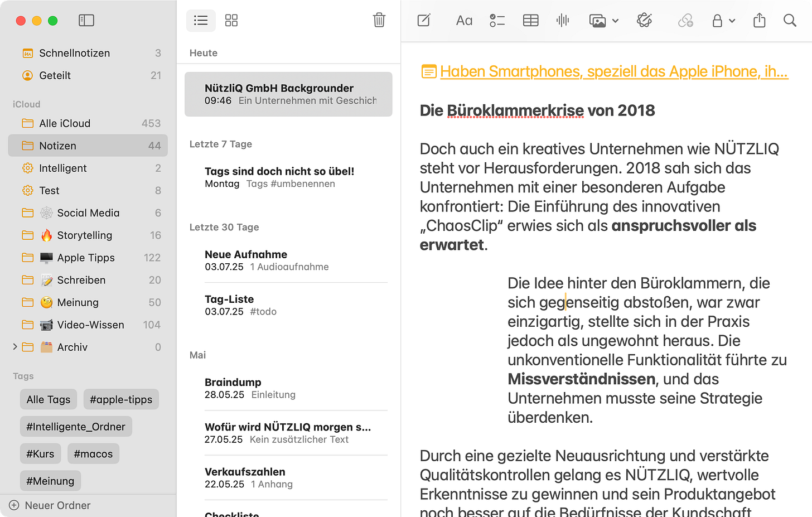Click the Tags section header
The image size is (812, 517).
click(x=23, y=376)
